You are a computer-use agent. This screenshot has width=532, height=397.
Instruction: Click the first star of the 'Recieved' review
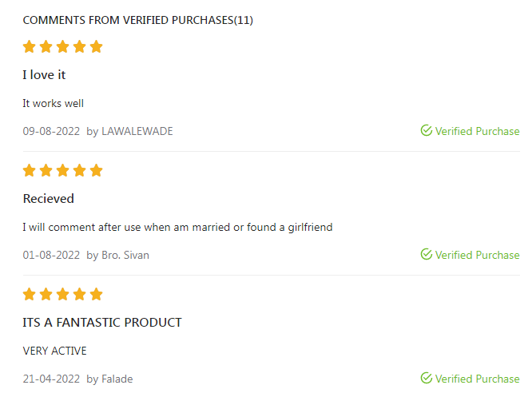[x=30, y=170]
